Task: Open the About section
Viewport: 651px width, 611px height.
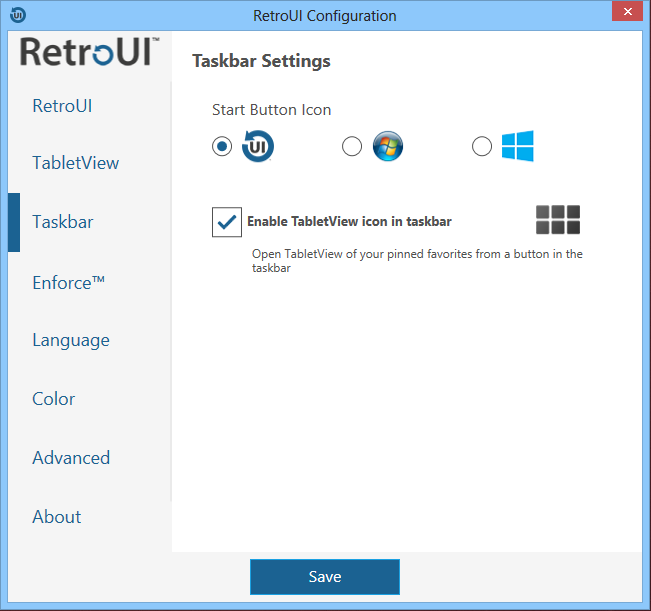Action: point(57,517)
